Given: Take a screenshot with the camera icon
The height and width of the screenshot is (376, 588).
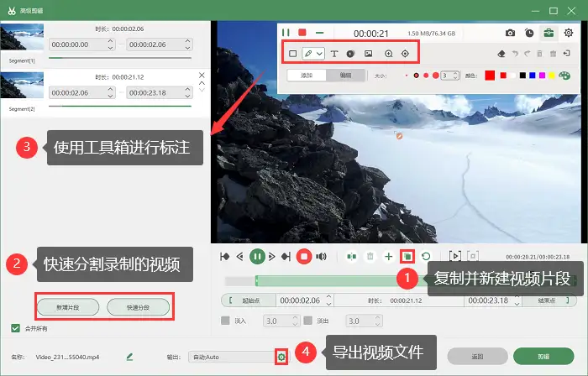Looking at the screenshot, I should (510, 33).
